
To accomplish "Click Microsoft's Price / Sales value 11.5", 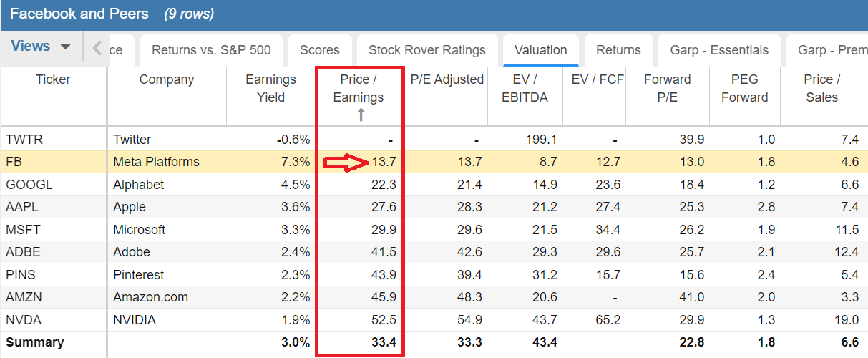I will [847, 230].
